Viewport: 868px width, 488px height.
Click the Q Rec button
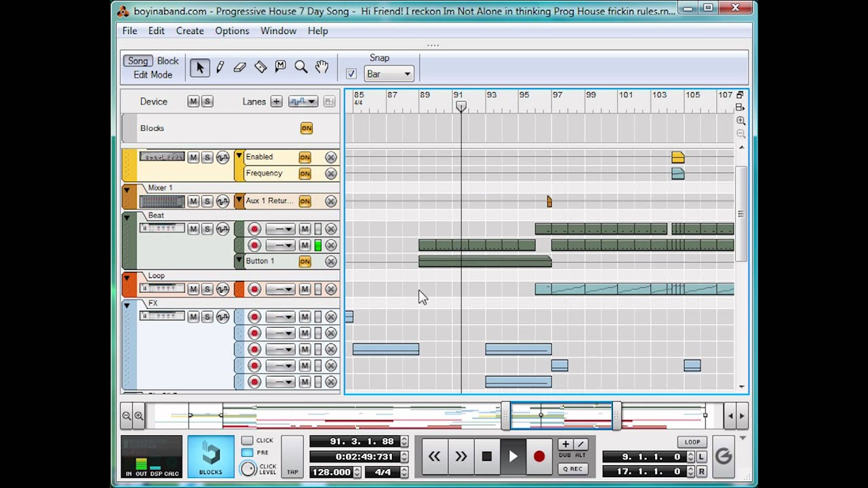(x=572, y=469)
